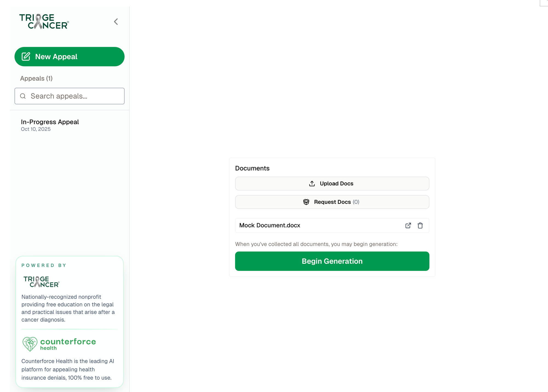Click the pencil icon on New Appeal

click(x=26, y=56)
